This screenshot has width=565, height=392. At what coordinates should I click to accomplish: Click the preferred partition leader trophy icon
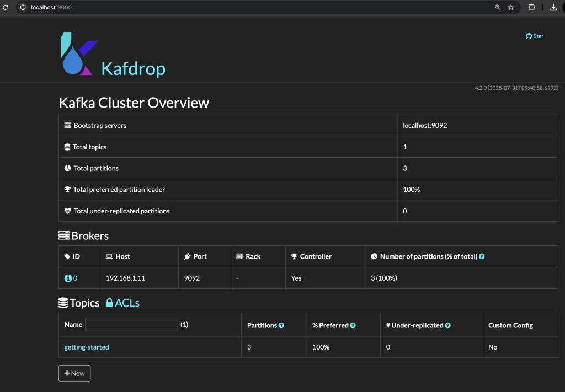pyautogui.click(x=67, y=189)
